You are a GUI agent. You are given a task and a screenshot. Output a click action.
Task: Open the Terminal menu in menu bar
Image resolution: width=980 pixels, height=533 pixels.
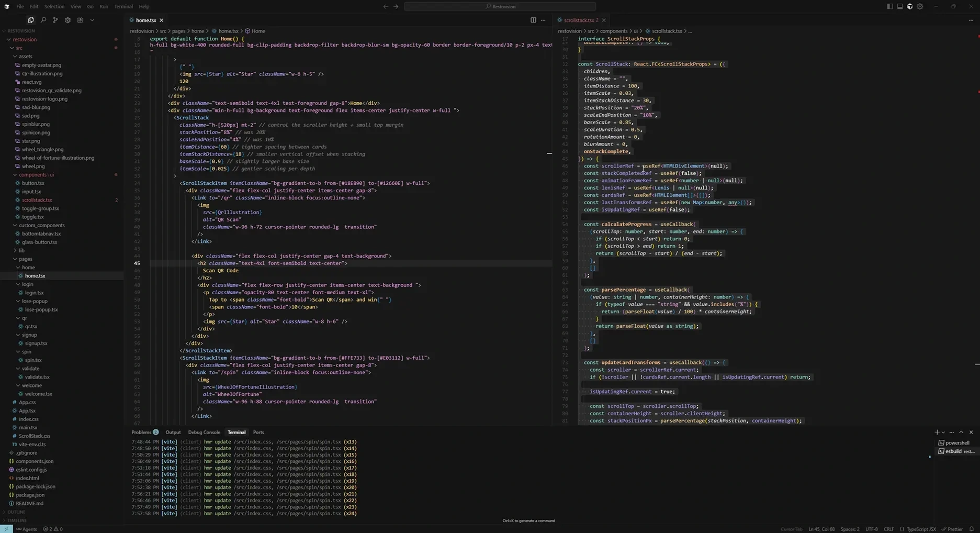click(123, 6)
